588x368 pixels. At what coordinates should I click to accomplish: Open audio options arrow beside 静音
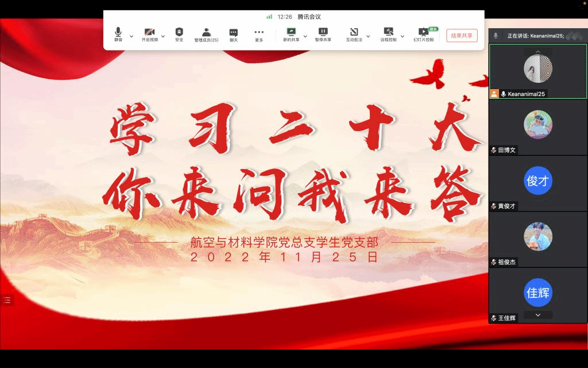[131, 36]
